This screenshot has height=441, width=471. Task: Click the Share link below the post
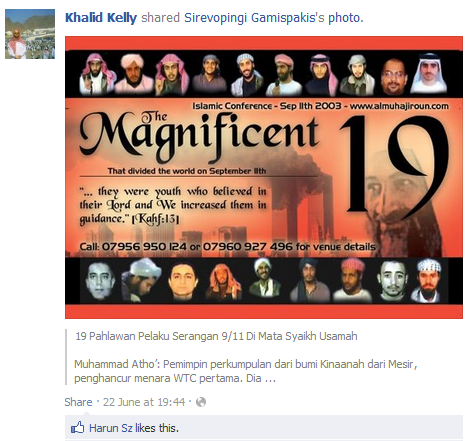click(x=78, y=402)
